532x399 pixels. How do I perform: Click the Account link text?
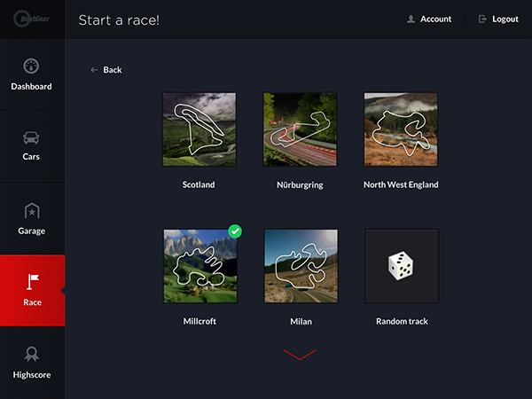coord(436,19)
